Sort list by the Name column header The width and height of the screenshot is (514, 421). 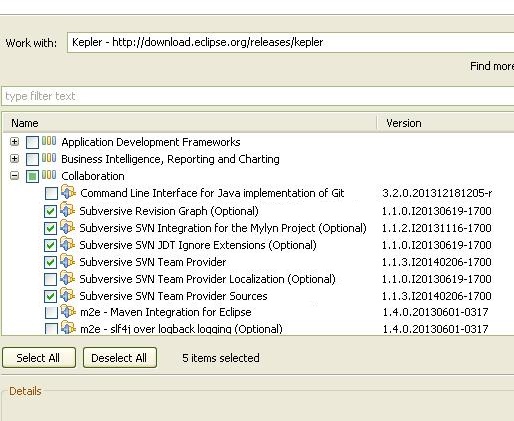click(x=189, y=123)
